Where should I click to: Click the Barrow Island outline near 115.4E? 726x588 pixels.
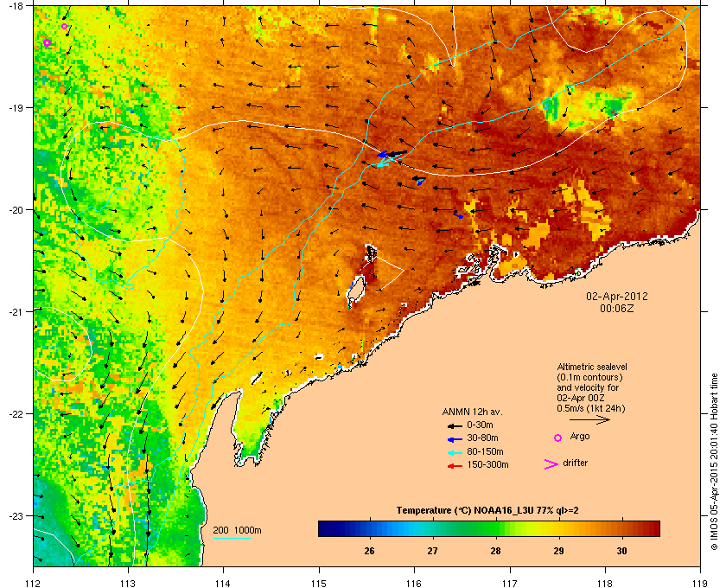point(355,291)
